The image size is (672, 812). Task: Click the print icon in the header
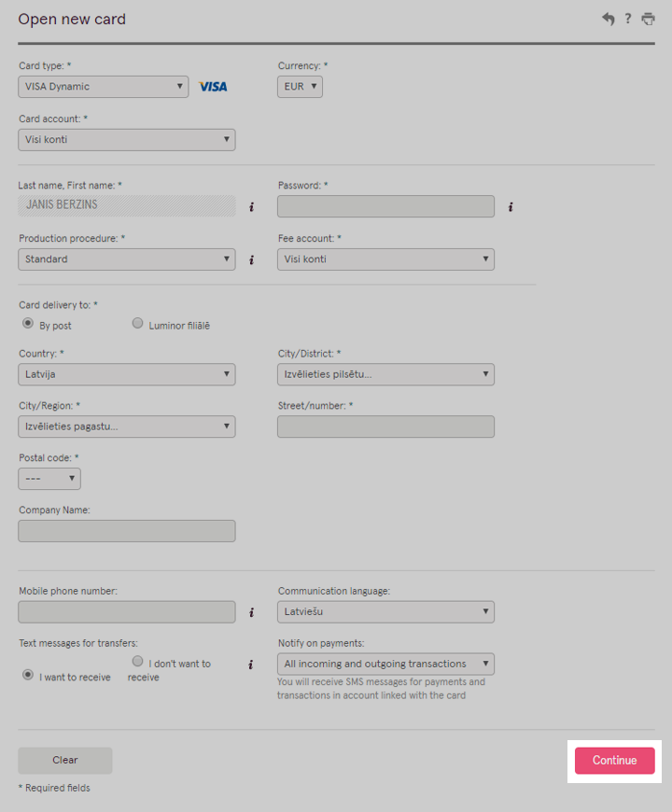[649, 18]
